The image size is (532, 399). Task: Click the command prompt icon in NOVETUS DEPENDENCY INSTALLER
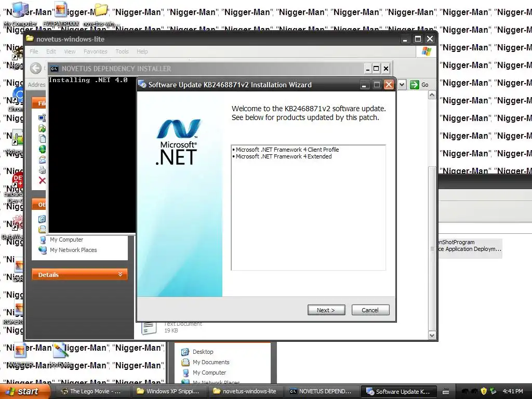click(x=54, y=69)
